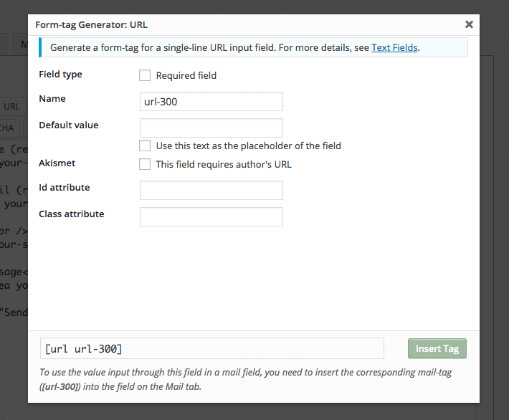The width and height of the screenshot is (509, 420).
Task: Click the 'Id attribute' label
Action: click(x=65, y=187)
